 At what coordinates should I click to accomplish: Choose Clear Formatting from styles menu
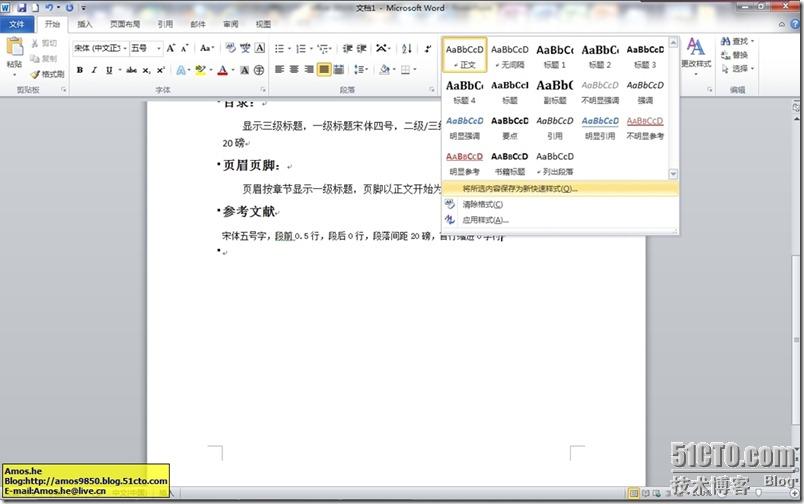(560, 205)
